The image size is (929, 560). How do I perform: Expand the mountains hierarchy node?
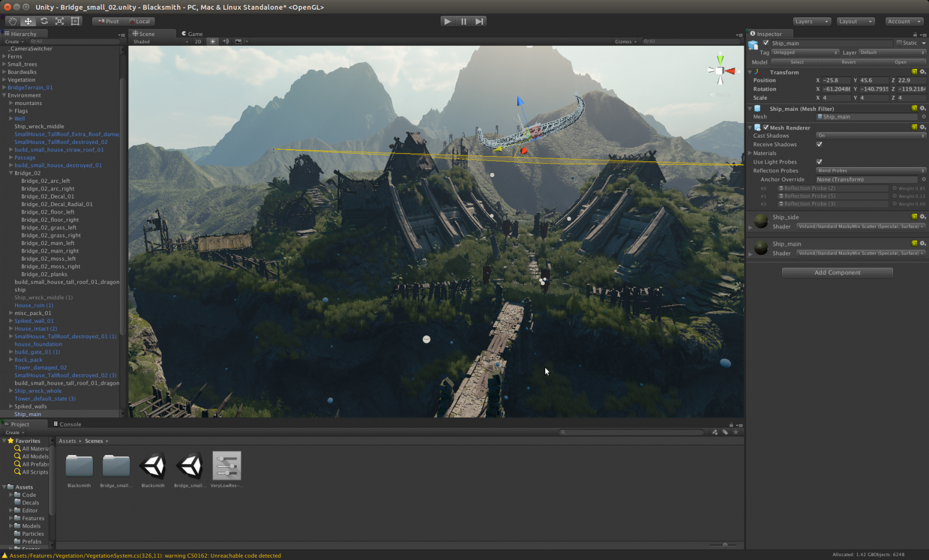click(10, 103)
